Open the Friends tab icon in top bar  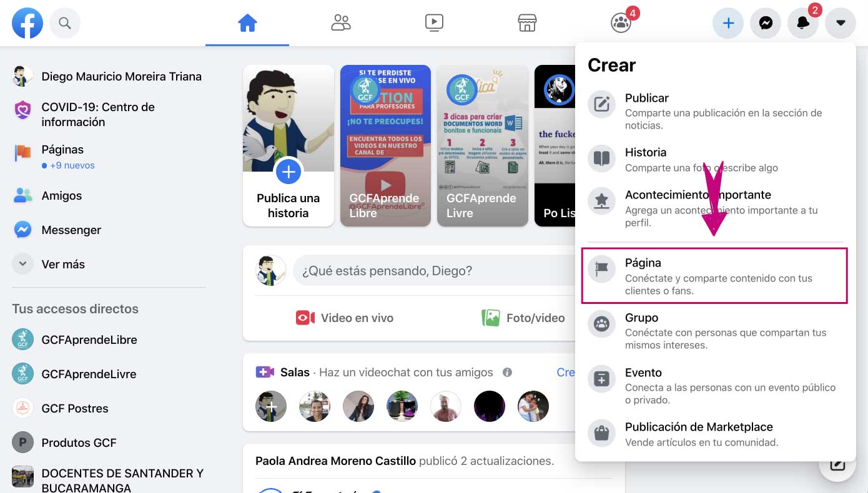click(341, 24)
